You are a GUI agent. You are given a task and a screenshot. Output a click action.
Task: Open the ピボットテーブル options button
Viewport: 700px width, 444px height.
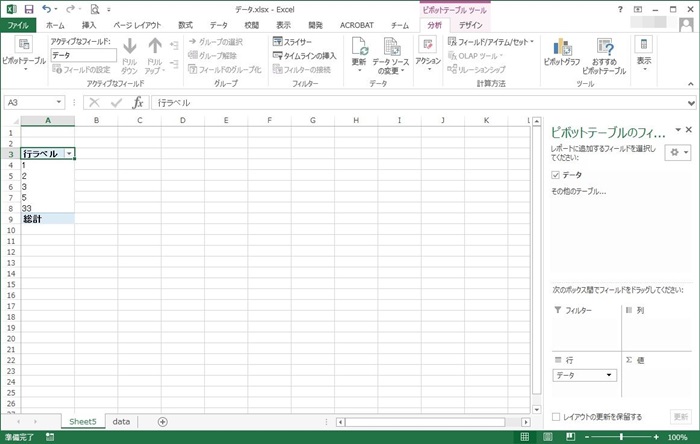(x=24, y=54)
